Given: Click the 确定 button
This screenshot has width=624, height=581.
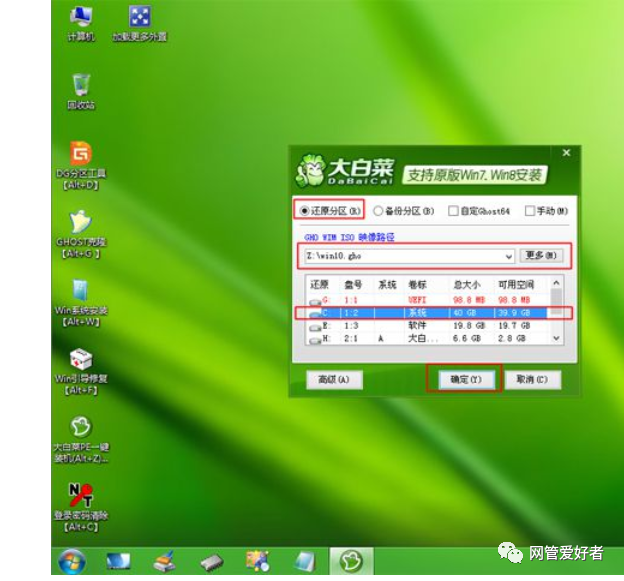Looking at the screenshot, I should click(x=466, y=380).
